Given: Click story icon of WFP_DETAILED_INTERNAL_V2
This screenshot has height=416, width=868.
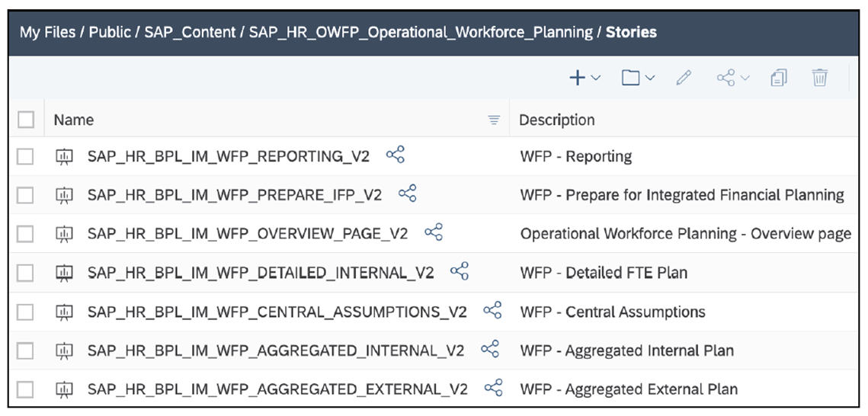Looking at the screenshot, I should tap(65, 273).
